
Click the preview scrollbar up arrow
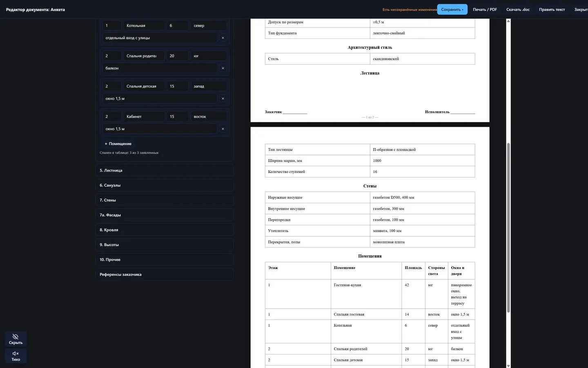[x=508, y=21]
